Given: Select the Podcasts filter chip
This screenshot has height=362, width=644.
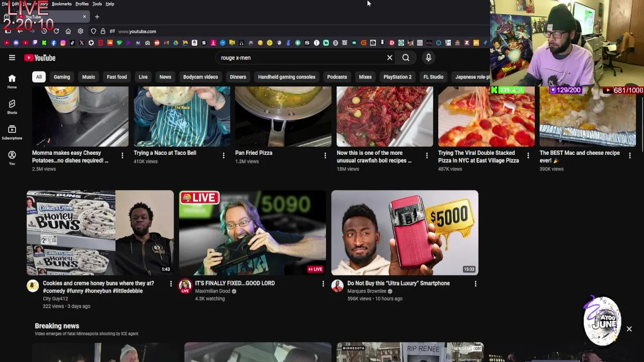Looking at the screenshot, I should coord(337,77).
